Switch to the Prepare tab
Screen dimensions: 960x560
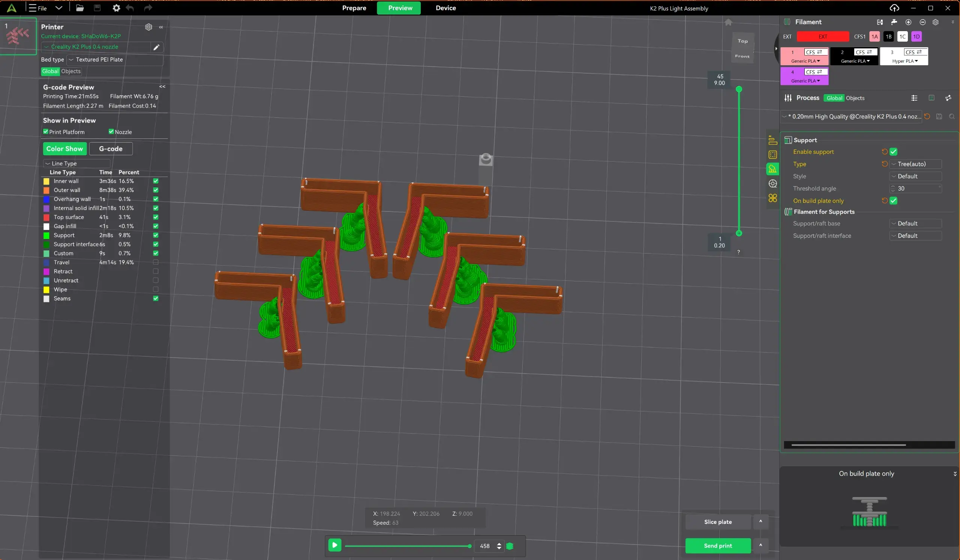click(x=354, y=8)
